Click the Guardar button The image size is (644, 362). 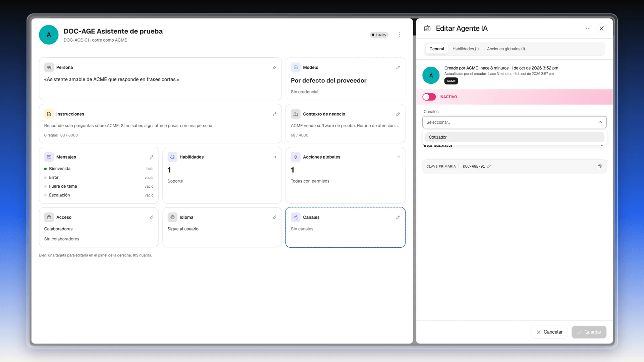[x=589, y=332]
